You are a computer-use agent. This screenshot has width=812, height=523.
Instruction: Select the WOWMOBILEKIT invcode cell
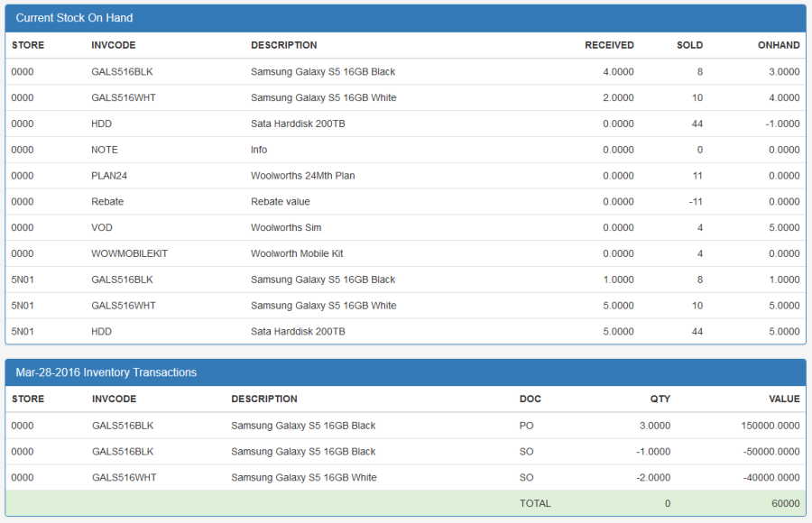[129, 254]
